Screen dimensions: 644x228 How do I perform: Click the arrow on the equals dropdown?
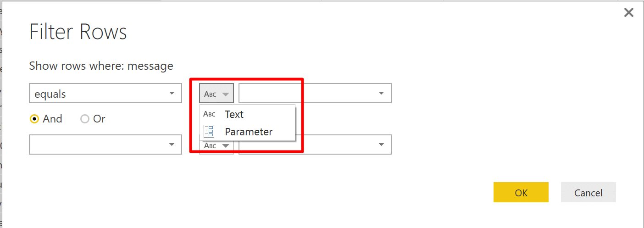point(172,94)
